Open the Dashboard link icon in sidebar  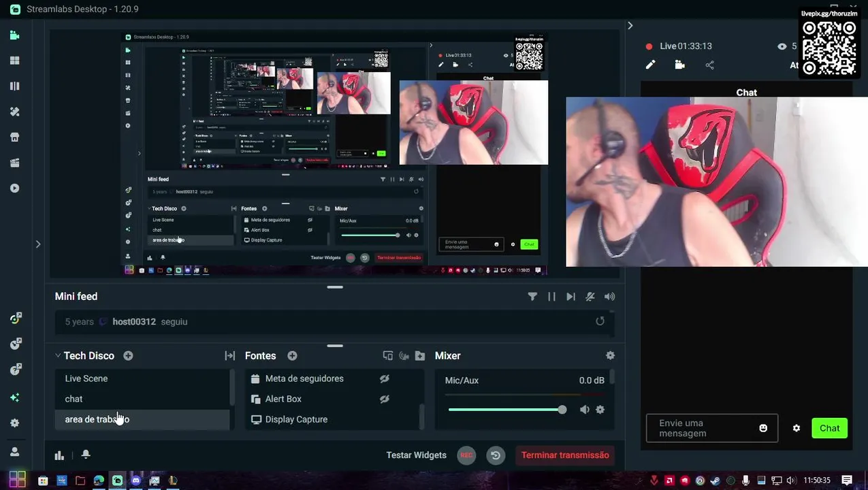pyautogui.click(x=15, y=318)
